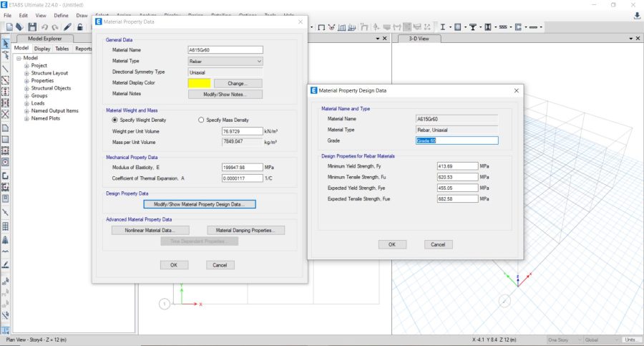This screenshot has height=346, width=644.
Task: Click the Minimum Tensile Strength Fu field
Action: point(457,178)
